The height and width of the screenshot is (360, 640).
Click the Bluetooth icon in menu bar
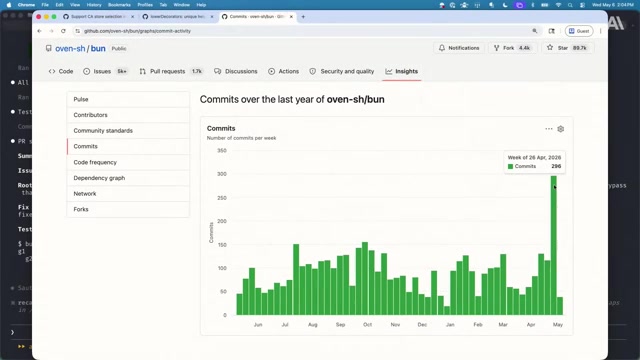(x=533, y=5)
